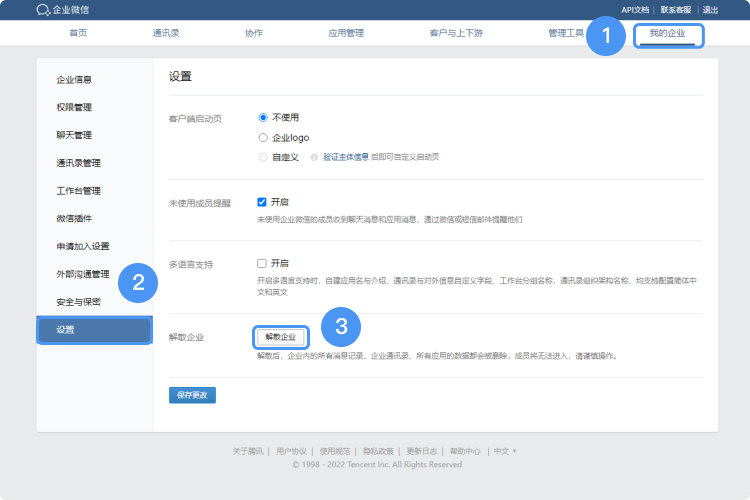Viewport: 750px width, 500px height.
Task: Toggle 未使用成员提醒 开启 checkbox
Action: (x=262, y=201)
